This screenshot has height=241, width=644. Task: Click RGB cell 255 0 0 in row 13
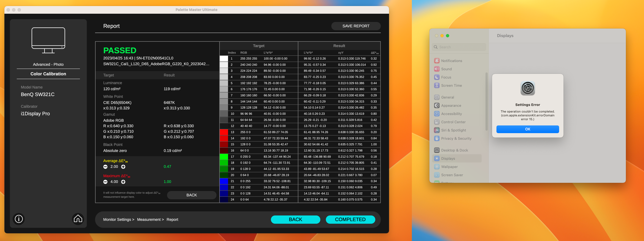point(245,132)
